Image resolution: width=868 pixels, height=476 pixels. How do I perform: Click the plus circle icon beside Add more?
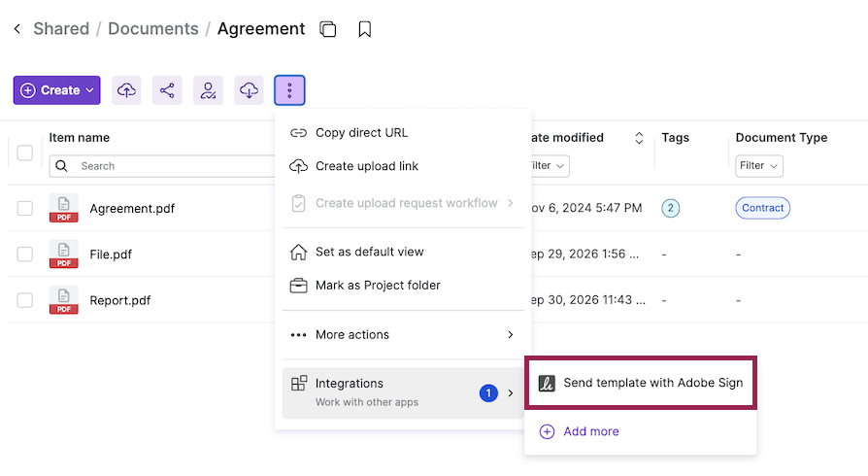click(547, 431)
